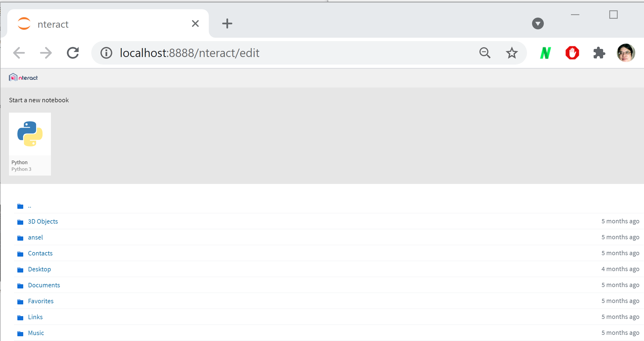Open the 3D Objects folder
Viewport: 644px width, 341px height.
43,221
